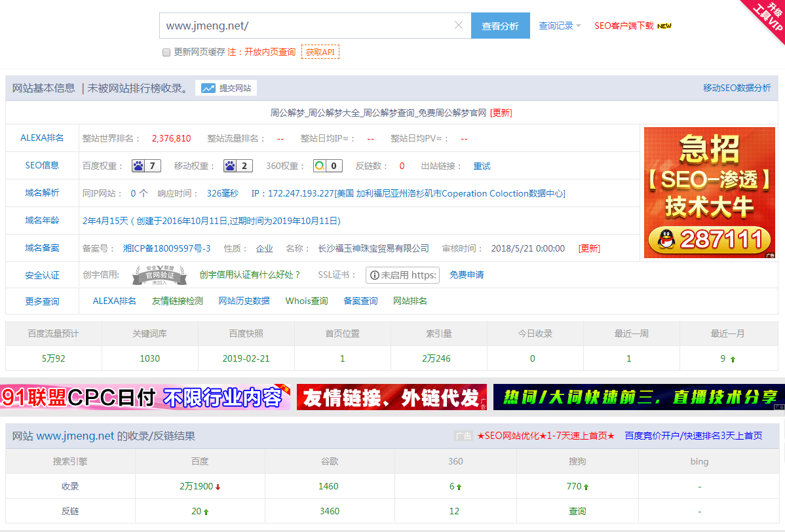Click the 官网验证 security badge icon
This screenshot has height=532, width=785.
click(155, 275)
